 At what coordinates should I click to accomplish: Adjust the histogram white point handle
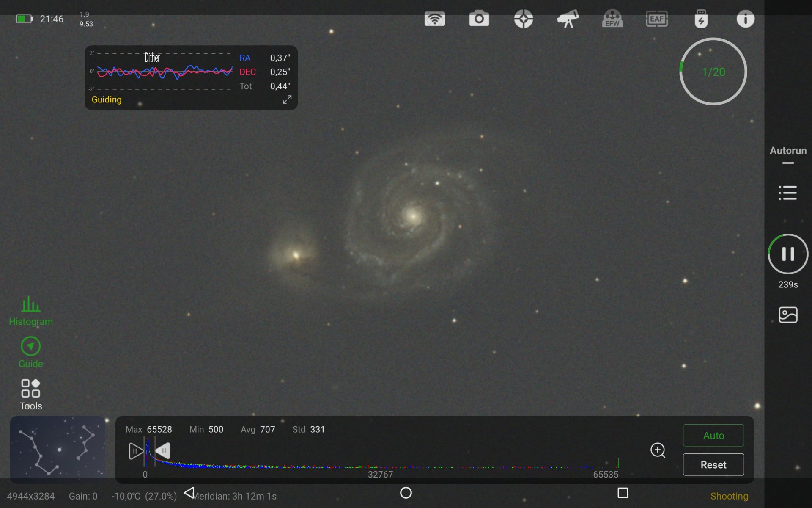[x=163, y=451]
